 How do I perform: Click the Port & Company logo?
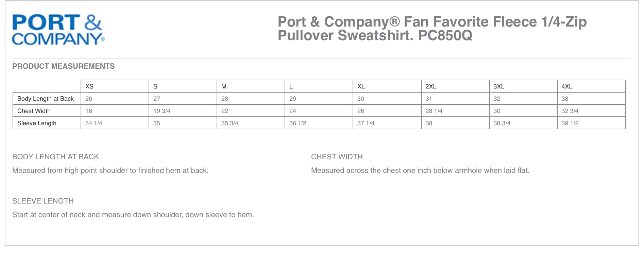(x=58, y=30)
